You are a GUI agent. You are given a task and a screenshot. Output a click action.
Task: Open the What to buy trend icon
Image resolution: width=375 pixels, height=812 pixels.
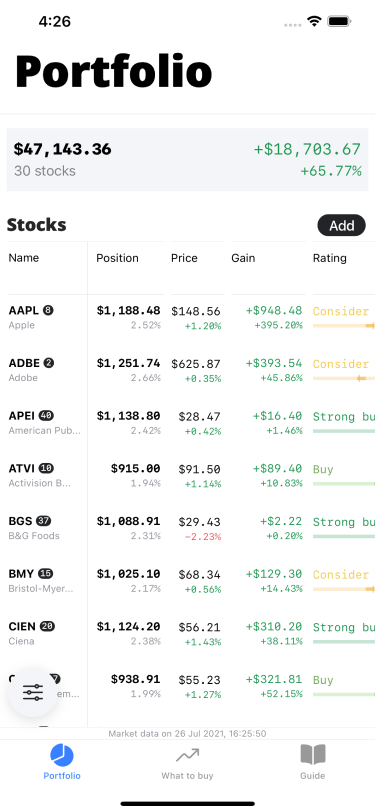(x=187, y=756)
